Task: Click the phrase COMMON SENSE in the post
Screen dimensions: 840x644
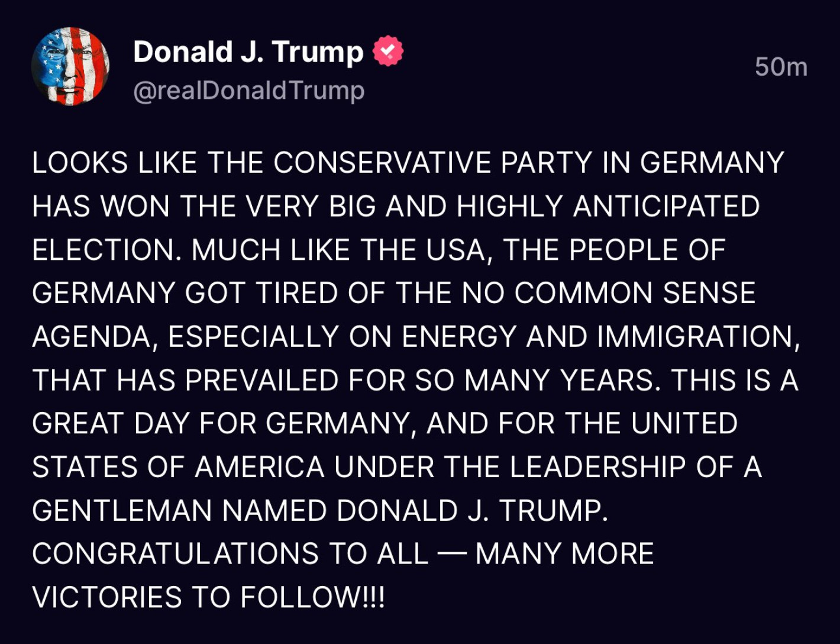Action: [x=635, y=293]
